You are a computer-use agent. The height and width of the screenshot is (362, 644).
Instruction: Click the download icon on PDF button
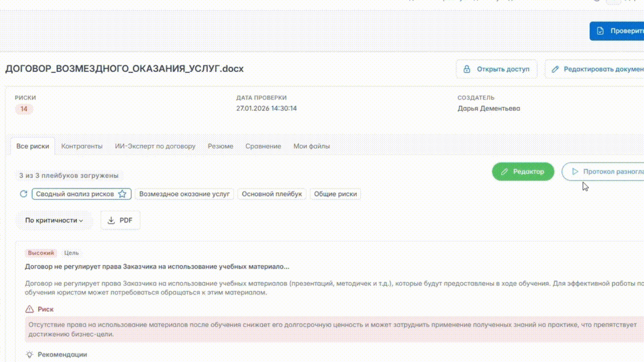(112, 220)
